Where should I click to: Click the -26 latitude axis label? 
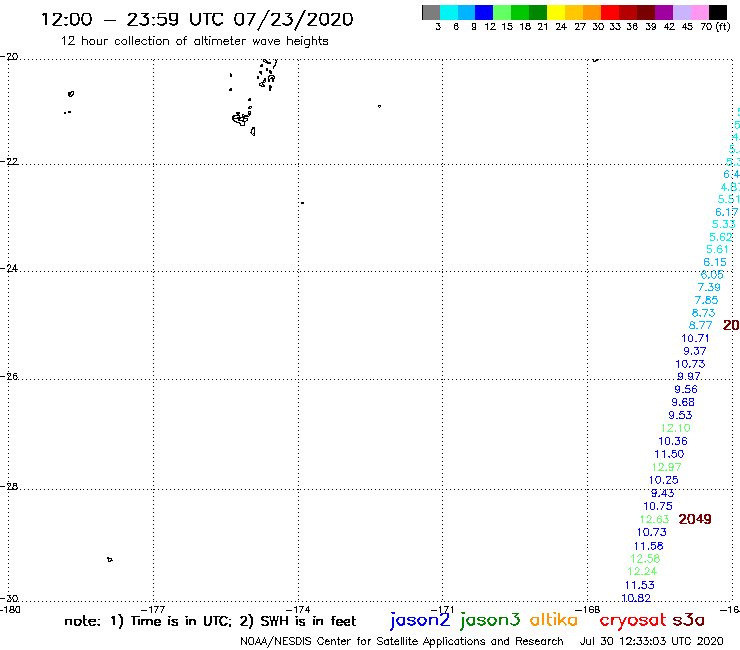click(9, 377)
